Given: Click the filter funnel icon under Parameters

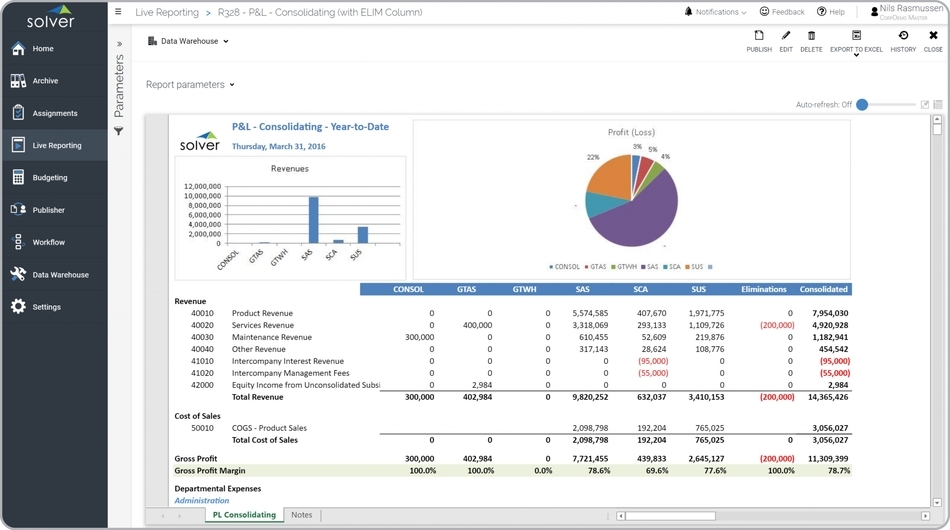Looking at the screenshot, I should point(119,131).
